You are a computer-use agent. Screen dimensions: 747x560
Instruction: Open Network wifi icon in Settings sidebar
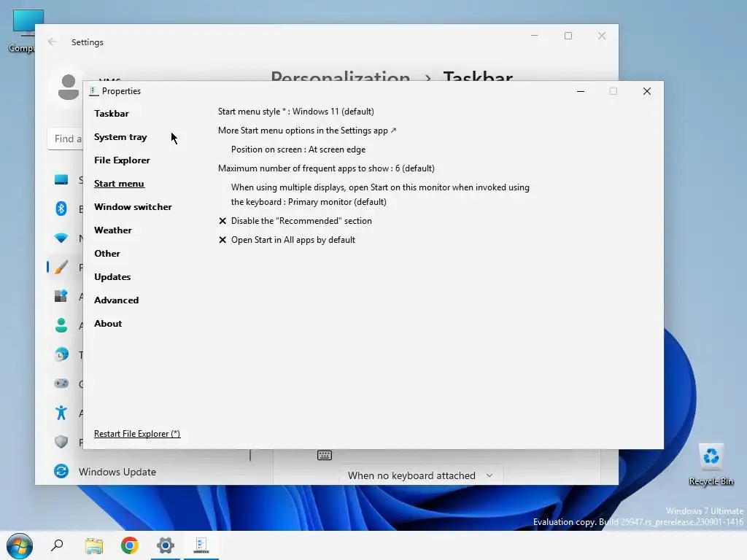(61, 238)
